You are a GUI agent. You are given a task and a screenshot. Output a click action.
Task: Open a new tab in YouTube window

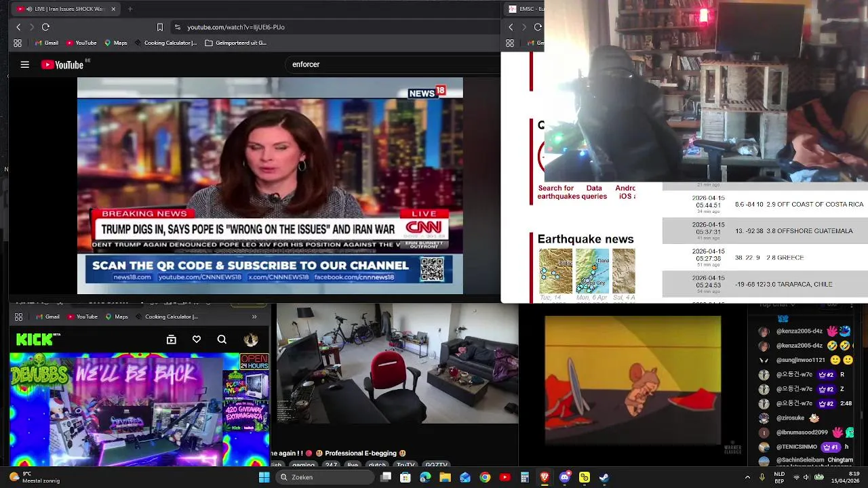point(130,9)
